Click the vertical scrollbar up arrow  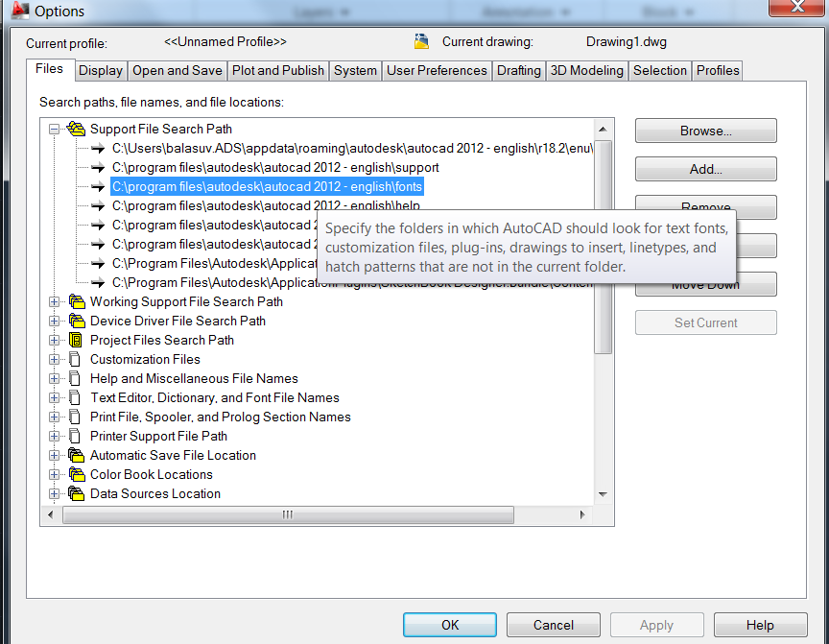(603, 129)
